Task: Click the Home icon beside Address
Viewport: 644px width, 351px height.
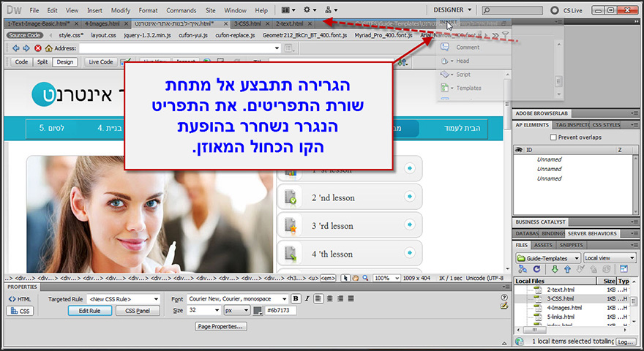Action: [48, 48]
